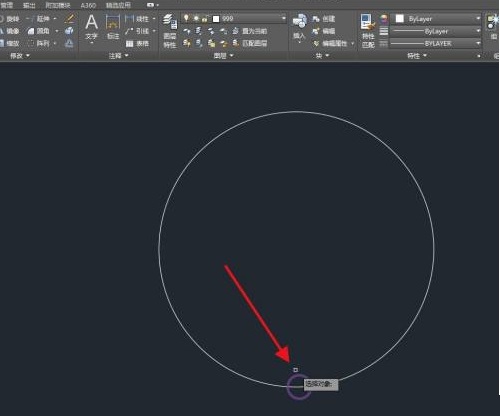Expand the 图层 panel
Viewport: 500px width, 416px height.
coord(223,56)
